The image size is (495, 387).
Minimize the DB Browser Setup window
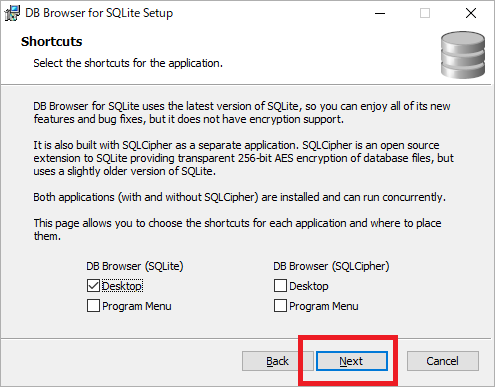380,13
